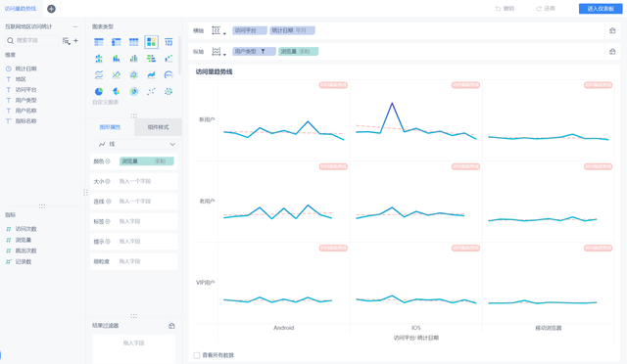627x364 pixels.
Task: Pick the area chart icon
Action: pos(151,74)
